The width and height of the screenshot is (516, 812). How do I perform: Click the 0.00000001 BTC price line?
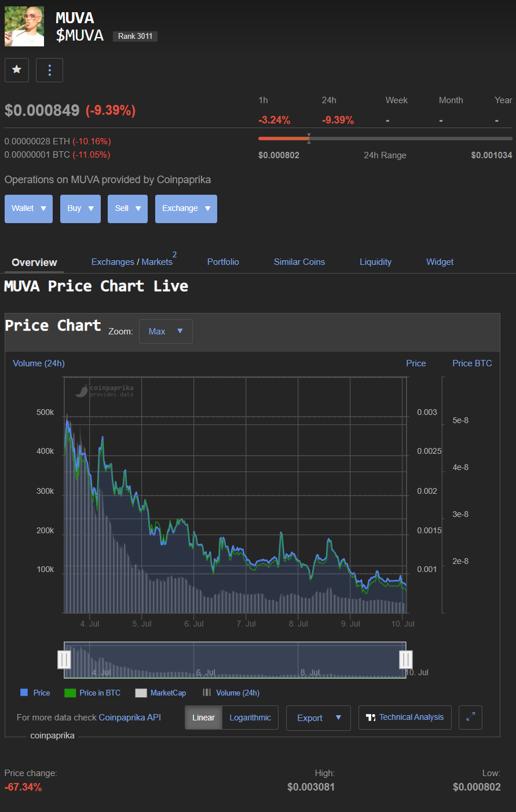click(57, 155)
